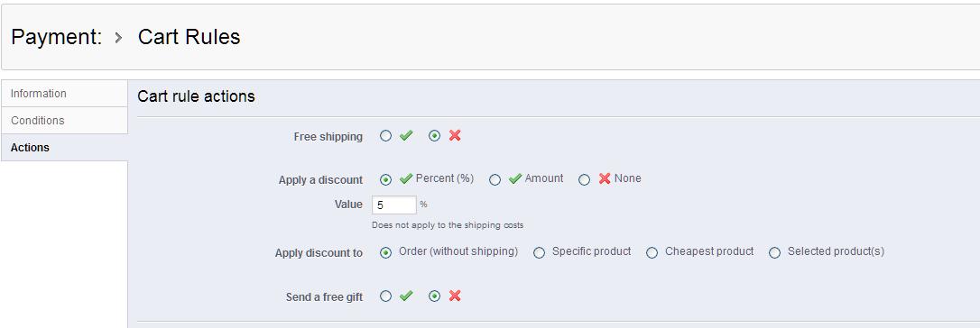
Task: Enable the Send a free gift yes radio
Action: 385,296
